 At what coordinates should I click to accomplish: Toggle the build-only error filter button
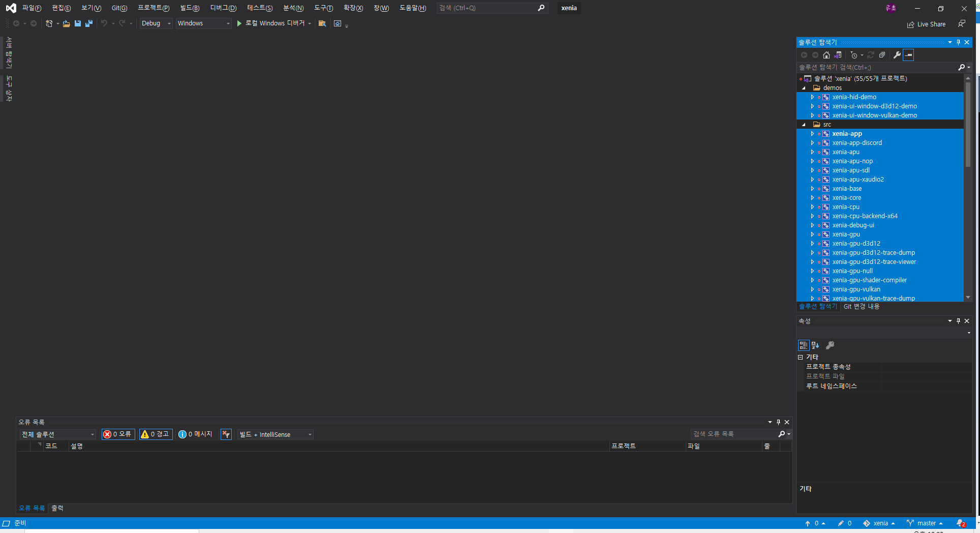(226, 434)
